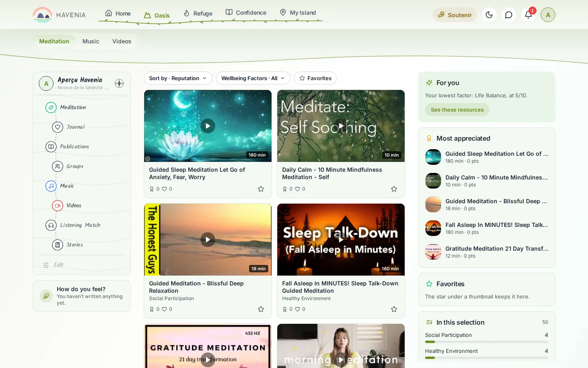This screenshot has width=588, height=368.
Task: Play the Blissful Deep Relaxation video
Action: coord(208,240)
